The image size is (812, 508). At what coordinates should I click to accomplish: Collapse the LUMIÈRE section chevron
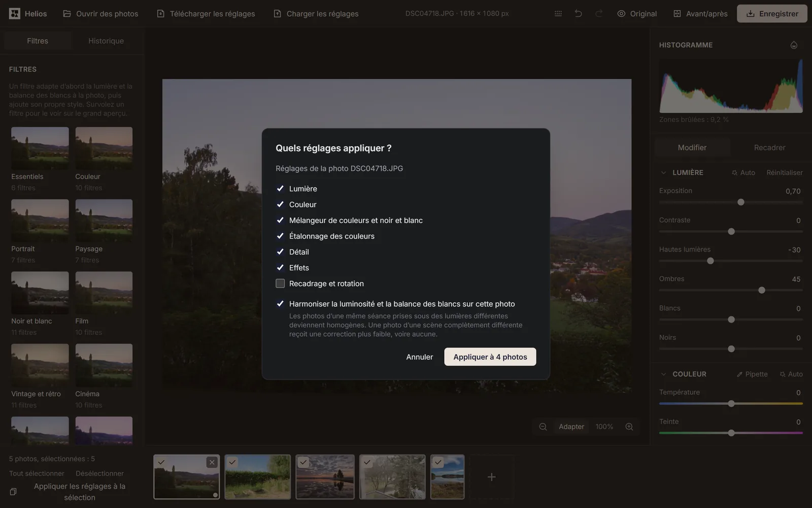point(663,173)
